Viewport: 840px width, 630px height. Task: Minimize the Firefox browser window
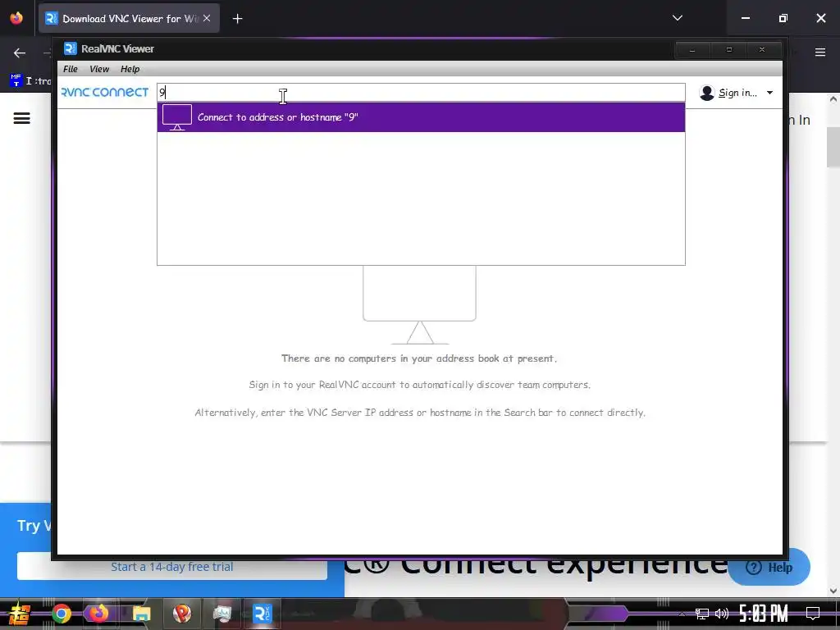(745, 18)
